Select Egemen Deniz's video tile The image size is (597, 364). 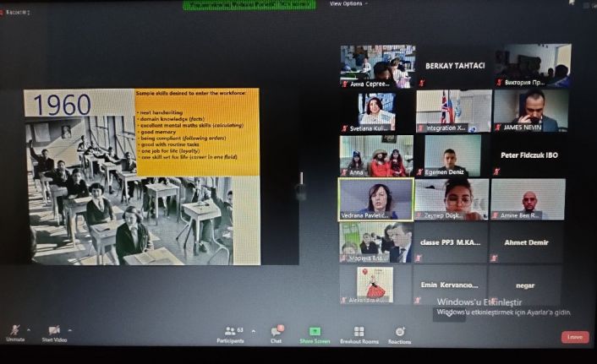(x=452, y=155)
